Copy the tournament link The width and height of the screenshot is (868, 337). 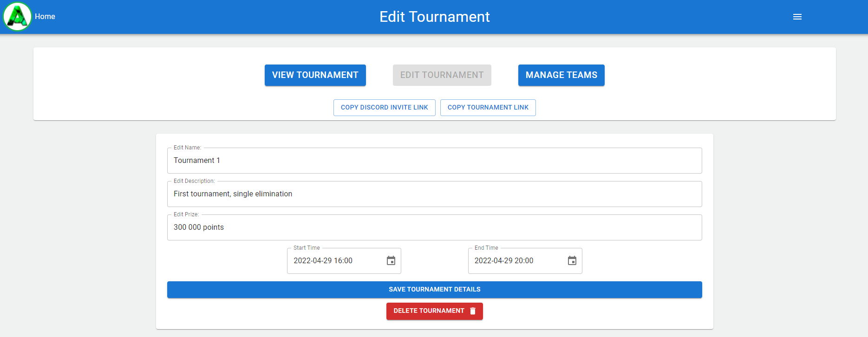point(488,108)
